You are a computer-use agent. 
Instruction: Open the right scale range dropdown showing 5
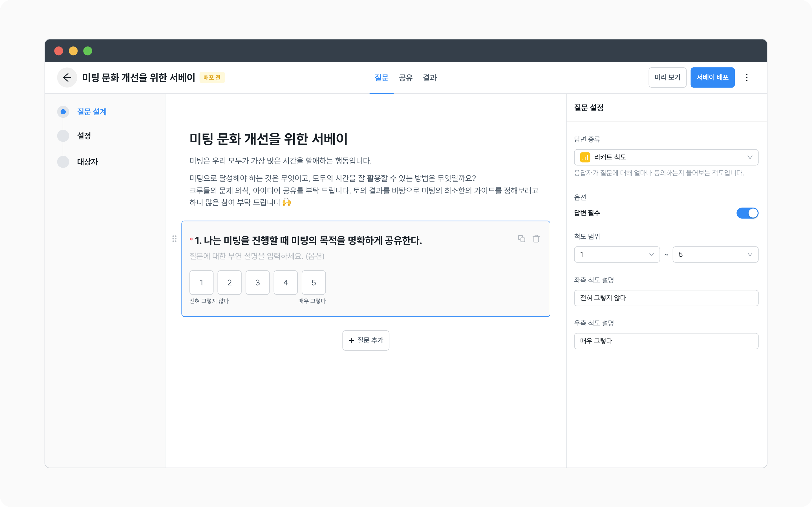pyautogui.click(x=715, y=254)
